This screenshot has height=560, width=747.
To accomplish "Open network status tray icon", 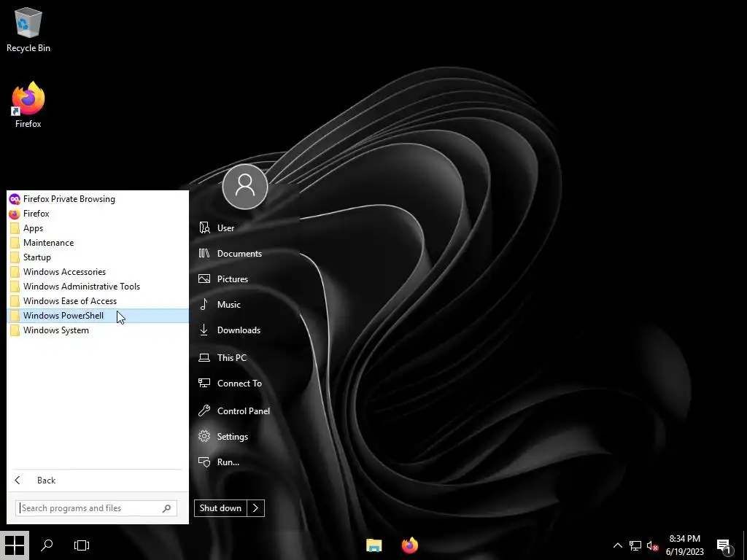I will tap(635, 545).
